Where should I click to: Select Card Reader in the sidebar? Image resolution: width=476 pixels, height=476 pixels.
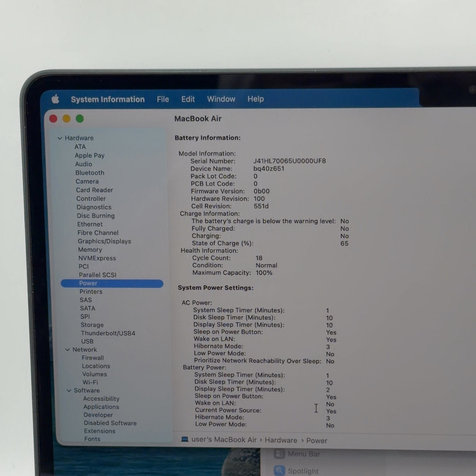coord(94,190)
